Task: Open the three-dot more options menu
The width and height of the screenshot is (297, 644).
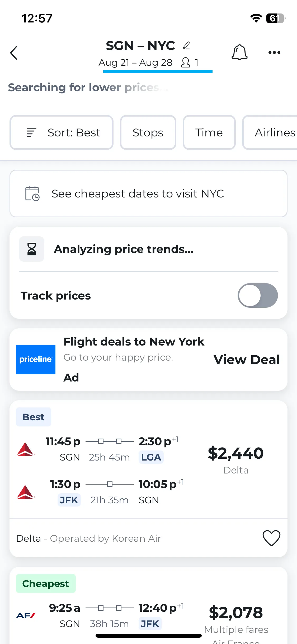Action: pos(274,52)
